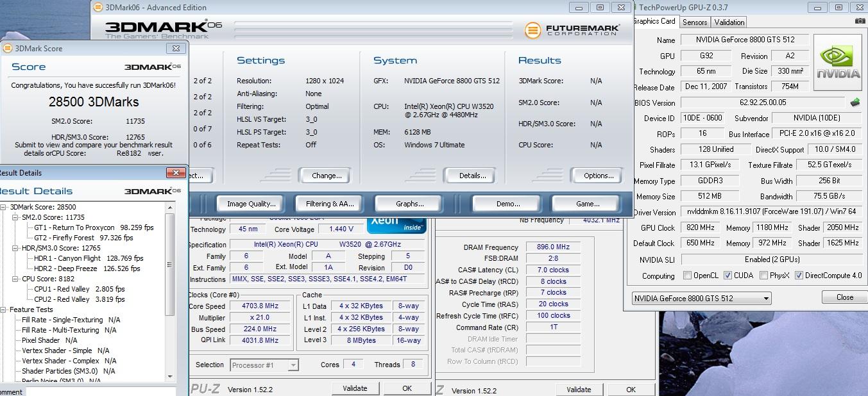Image resolution: width=868 pixels, height=396 pixels.
Task: Close the Result Details window
Action: pos(175,172)
